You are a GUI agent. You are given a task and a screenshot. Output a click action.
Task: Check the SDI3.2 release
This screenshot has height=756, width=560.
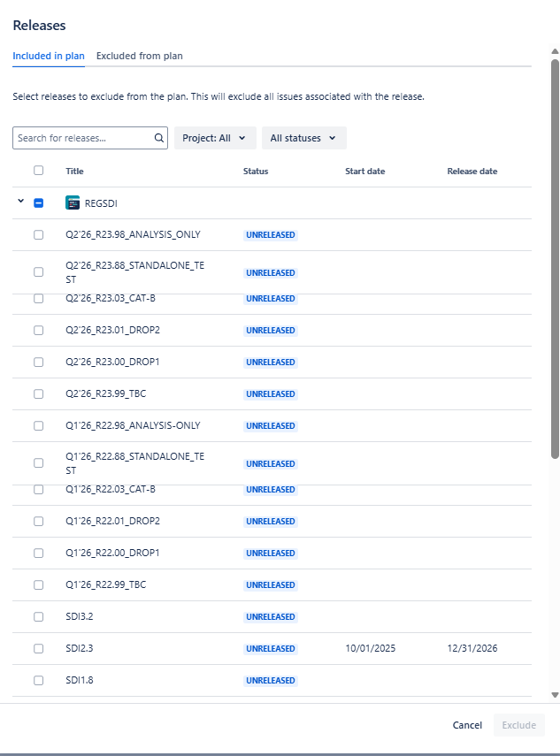[x=39, y=616]
